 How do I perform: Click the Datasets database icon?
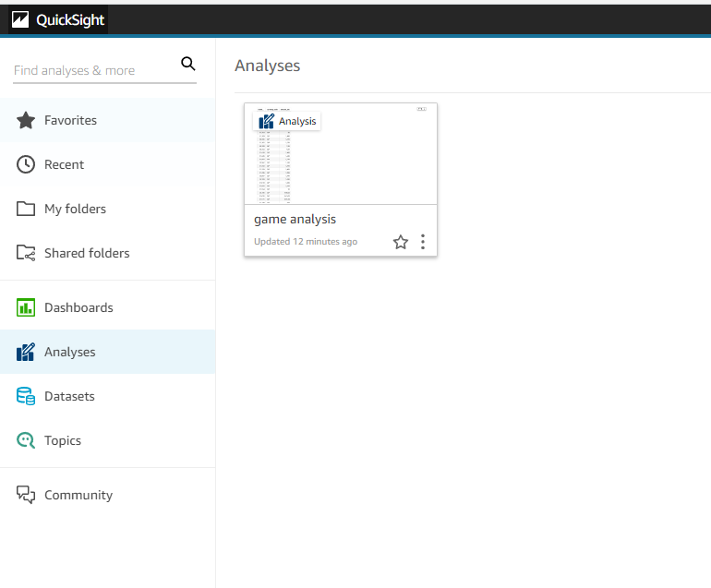26,396
